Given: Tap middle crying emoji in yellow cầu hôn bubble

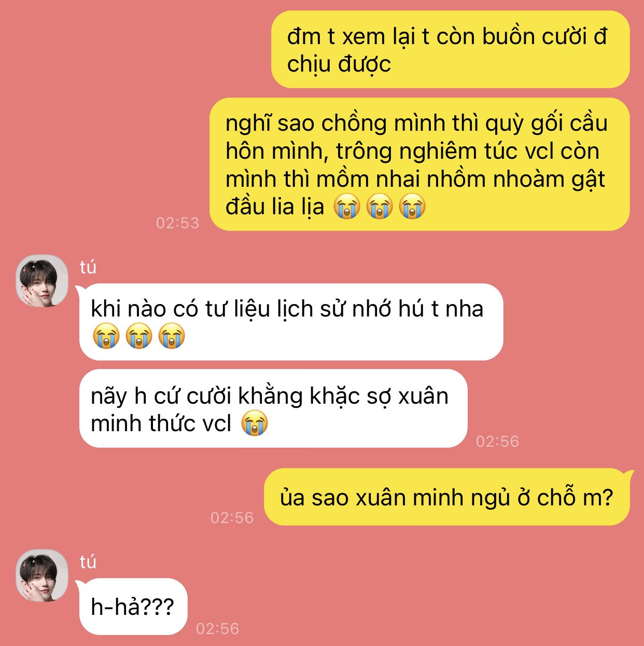Looking at the screenshot, I should (x=380, y=207).
